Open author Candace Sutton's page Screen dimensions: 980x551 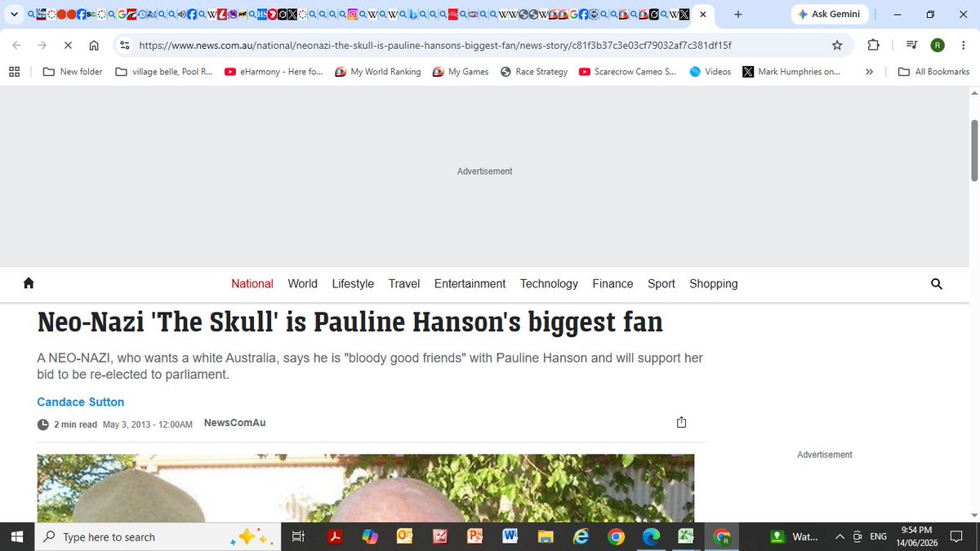(x=81, y=402)
